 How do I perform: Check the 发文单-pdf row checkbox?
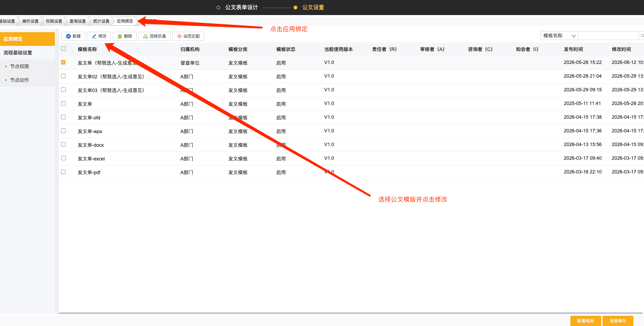pyautogui.click(x=63, y=172)
